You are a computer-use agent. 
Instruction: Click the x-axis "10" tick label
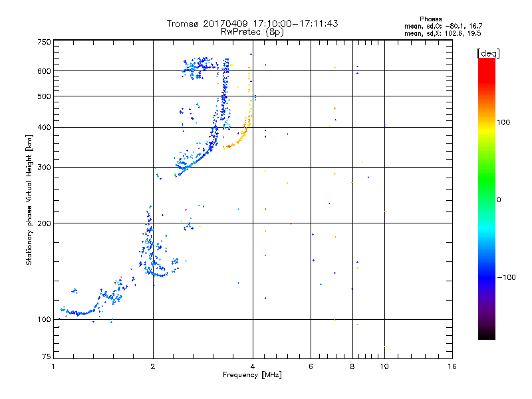384,366
